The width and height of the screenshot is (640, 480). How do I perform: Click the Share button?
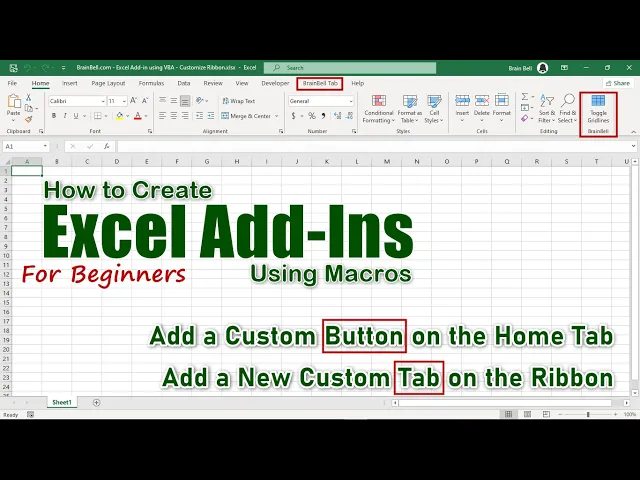(618, 83)
